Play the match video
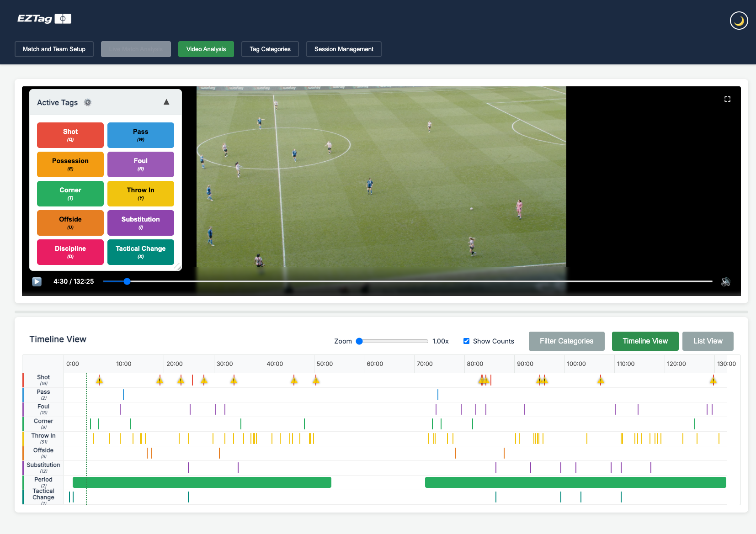The image size is (756, 534). (x=37, y=281)
